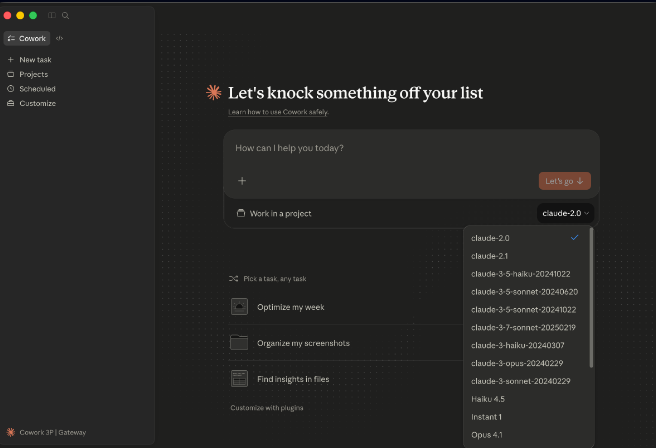This screenshot has width=656, height=448.
Task: Add an attachment with the plus icon
Action: click(242, 181)
